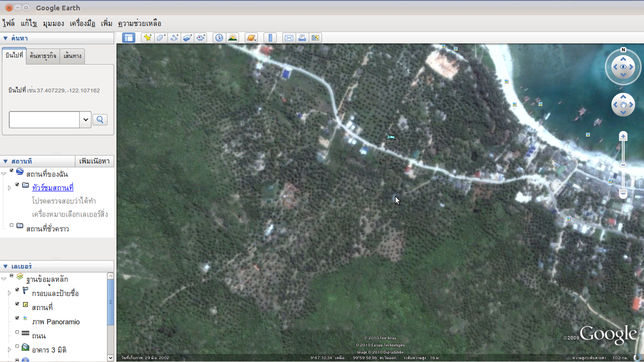The image size is (644, 362).
Task: Toggle the สถานที่ของฉัน checkbox
Action: click(12, 171)
